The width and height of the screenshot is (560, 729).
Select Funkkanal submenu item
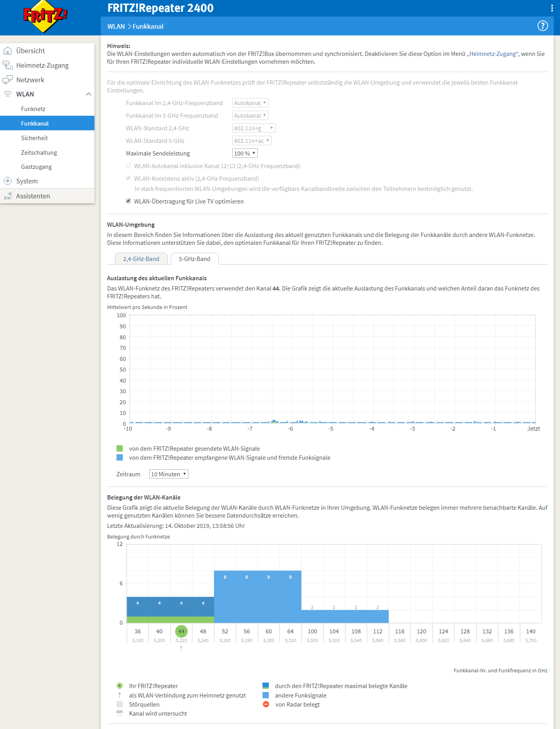click(47, 123)
